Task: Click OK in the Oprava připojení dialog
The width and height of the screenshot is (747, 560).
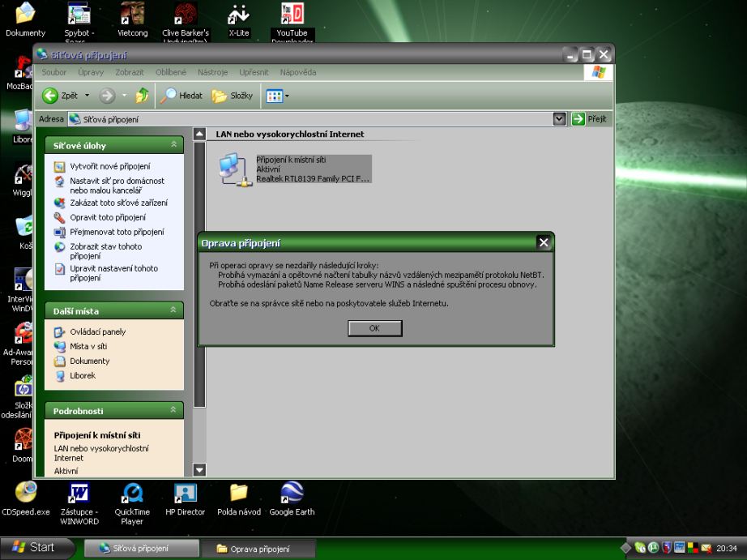Action: coord(374,328)
